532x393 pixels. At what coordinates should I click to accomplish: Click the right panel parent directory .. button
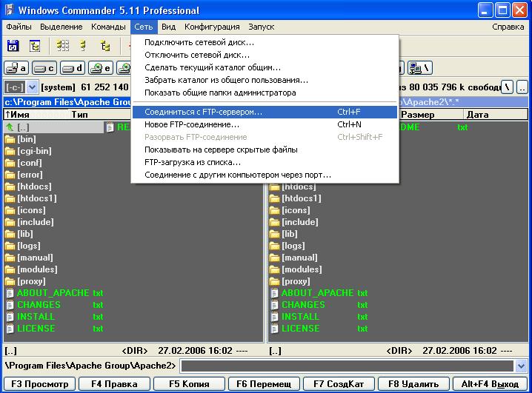(522, 87)
